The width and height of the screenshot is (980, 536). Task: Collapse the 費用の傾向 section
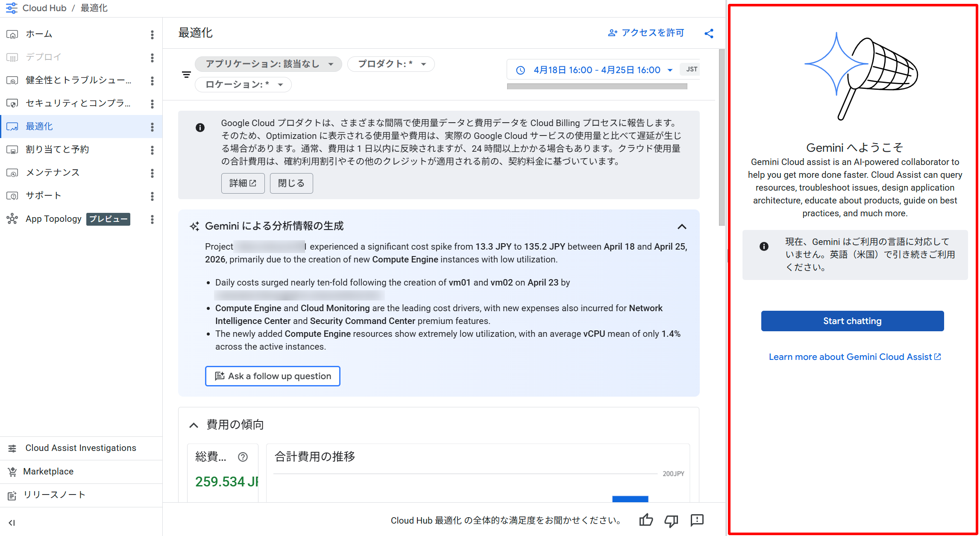[194, 425]
